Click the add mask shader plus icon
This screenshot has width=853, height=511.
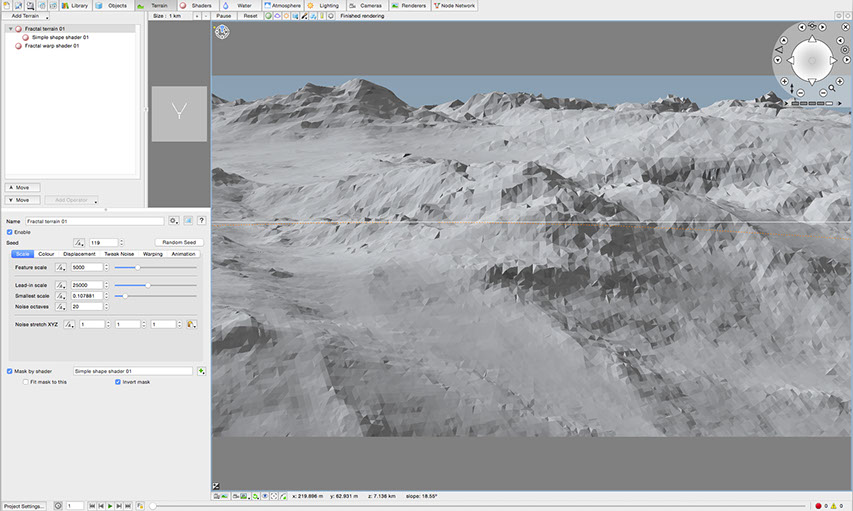201,371
